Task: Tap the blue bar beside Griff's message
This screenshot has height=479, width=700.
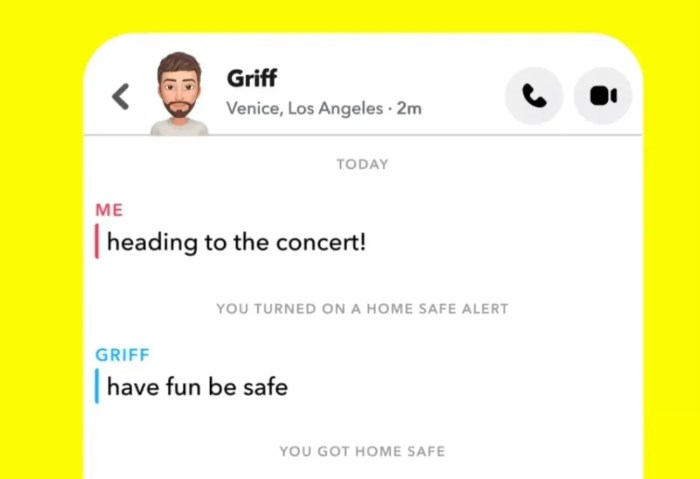Action: (x=97, y=386)
